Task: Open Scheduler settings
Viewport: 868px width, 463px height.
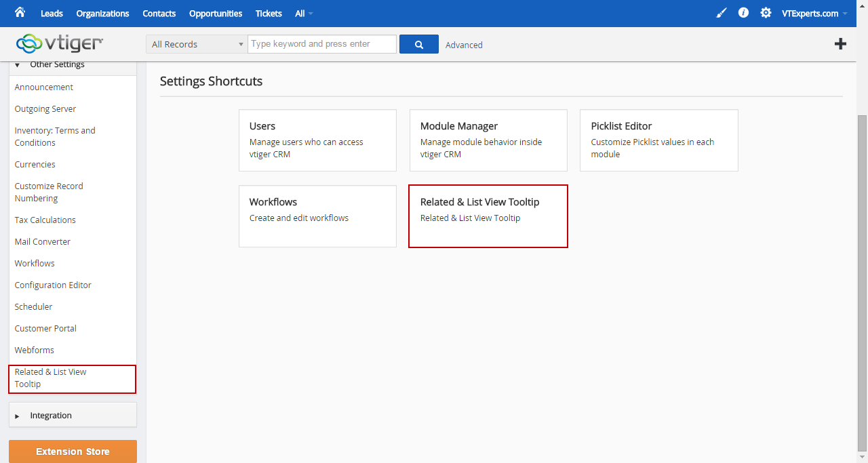Action: 33,307
